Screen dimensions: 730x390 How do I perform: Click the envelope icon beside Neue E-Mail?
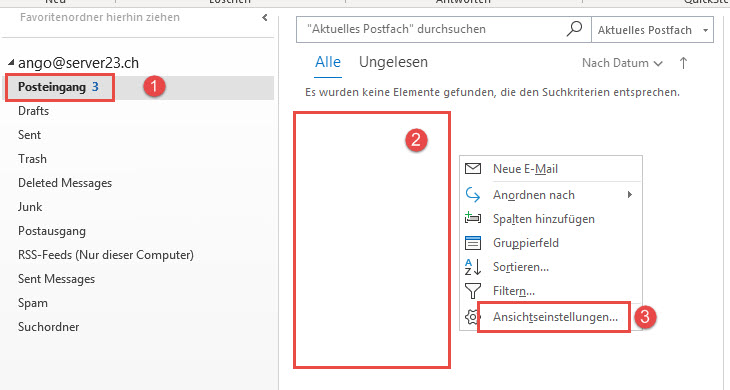[473, 168]
